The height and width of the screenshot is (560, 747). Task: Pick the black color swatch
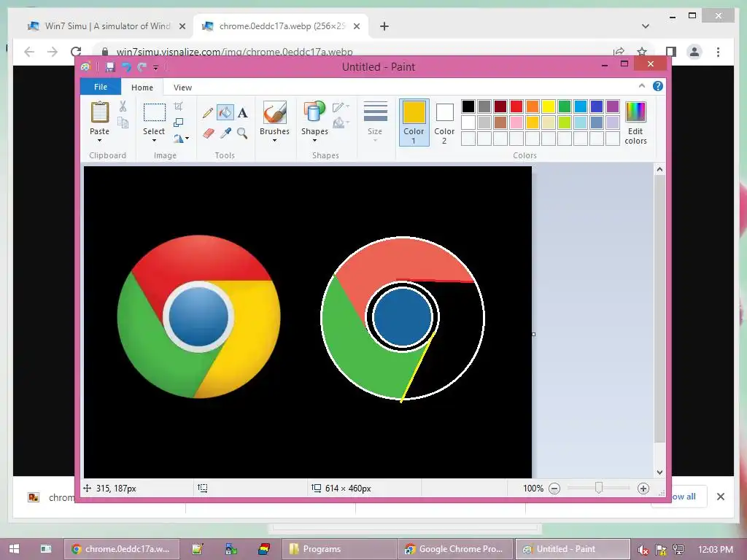[468, 106]
